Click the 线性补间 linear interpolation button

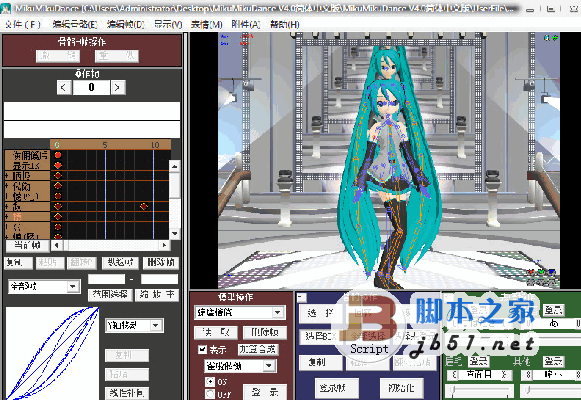pyautogui.click(x=127, y=393)
